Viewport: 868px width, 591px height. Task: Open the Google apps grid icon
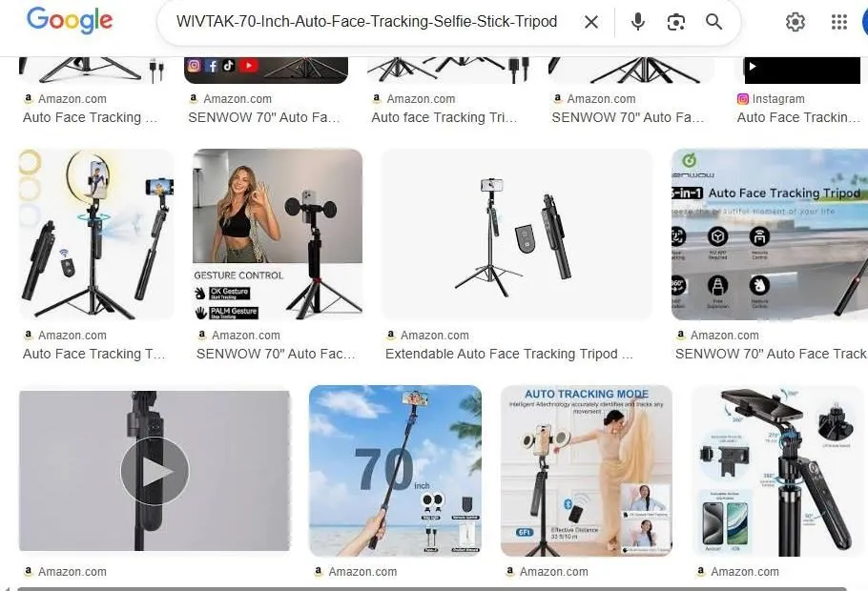pos(839,21)
